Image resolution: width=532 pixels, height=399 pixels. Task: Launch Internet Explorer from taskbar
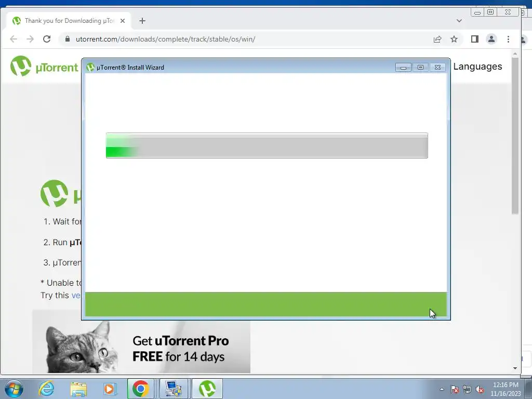[46, 389]
